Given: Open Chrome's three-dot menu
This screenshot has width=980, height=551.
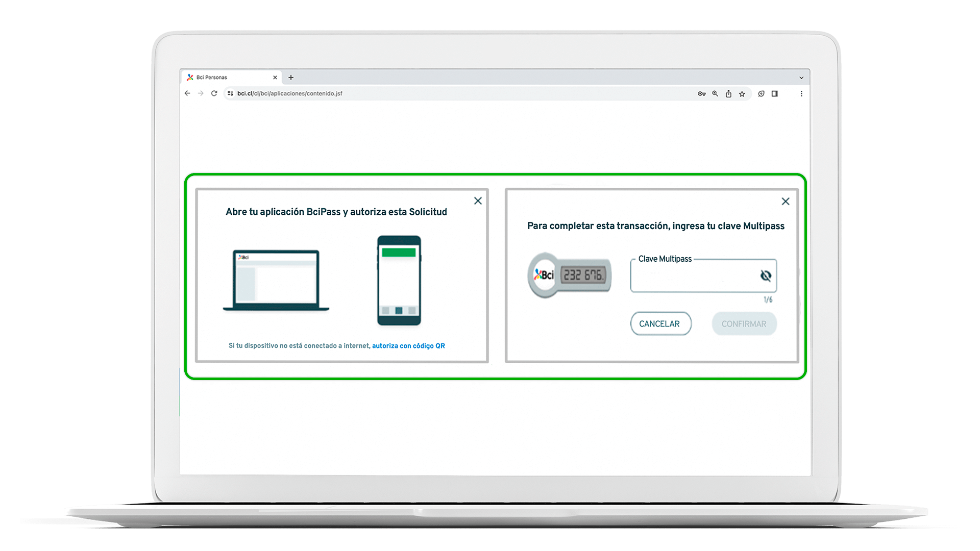Looking at the screenshot, I should (801, 93).
